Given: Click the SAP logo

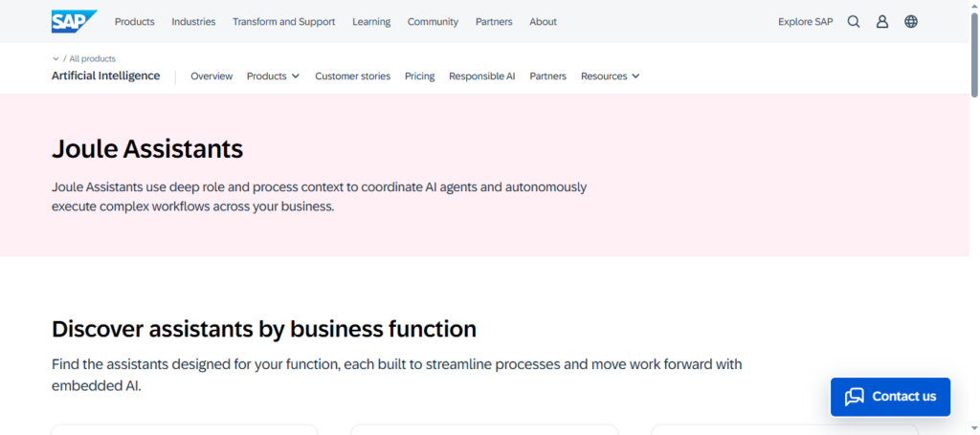Looking at the screenshot, I should (74, 21).
